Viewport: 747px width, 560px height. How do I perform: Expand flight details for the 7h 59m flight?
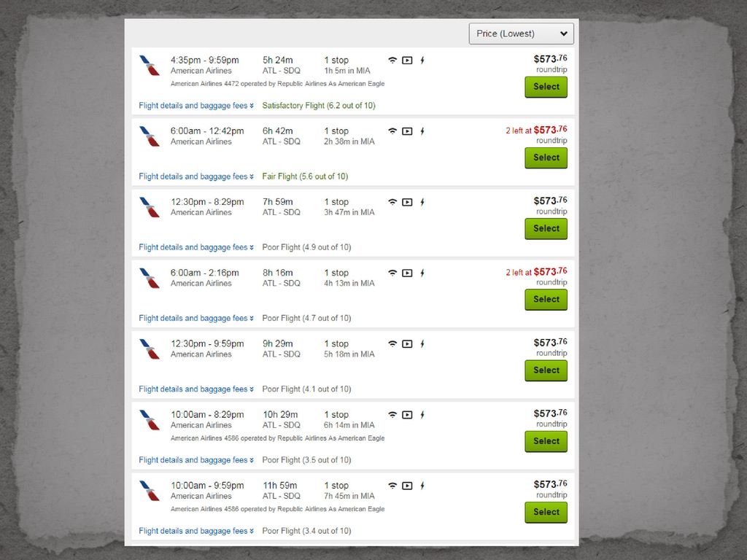point(196,248)
